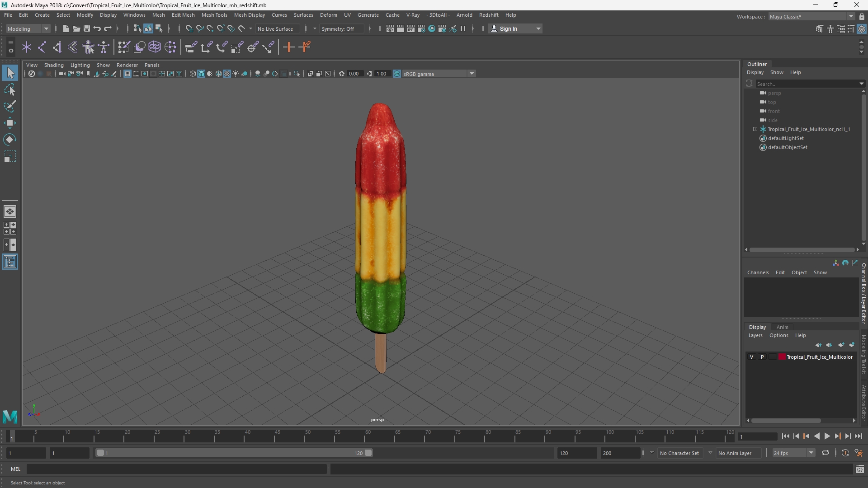Click the time range slider end handle
This screenshot has width=868, height=488.
pos(368,453)
